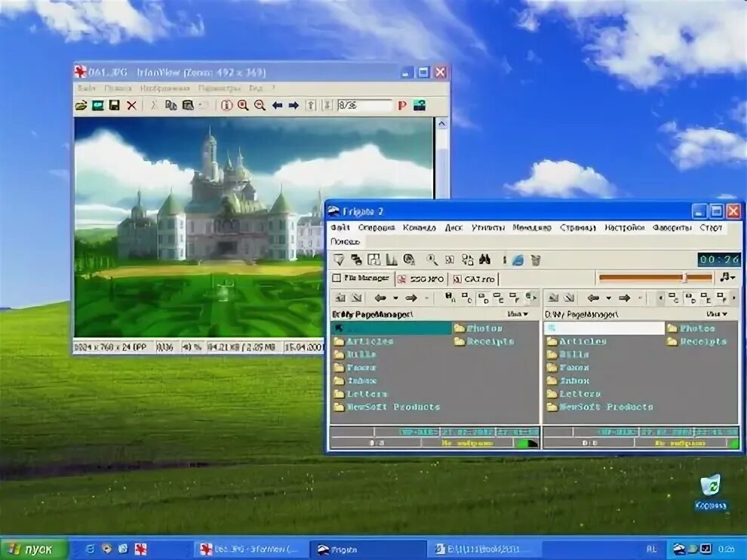Click the magnifier search icon in Frigate toolbar
The height and width of the screenshot is (560, 747).
coord(432,260)
